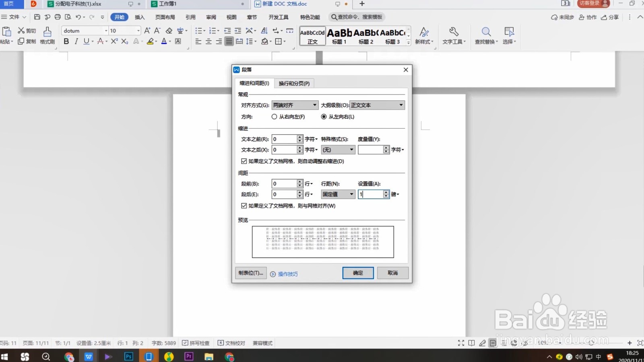Screen dimensions: 644x362
Task: Click the decrease indent icon
Action: coord(227,31)
